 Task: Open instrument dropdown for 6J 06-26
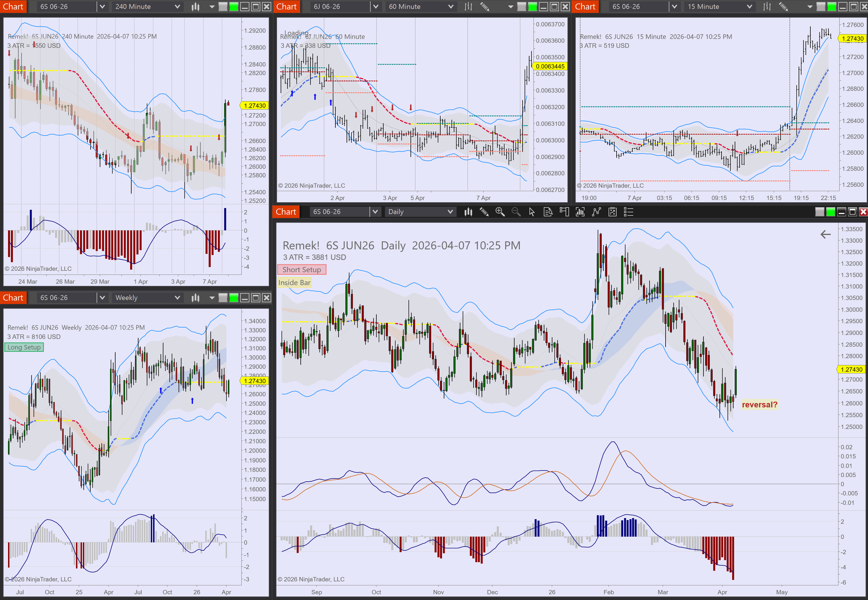pyautogui.click(x=375, y=7)
